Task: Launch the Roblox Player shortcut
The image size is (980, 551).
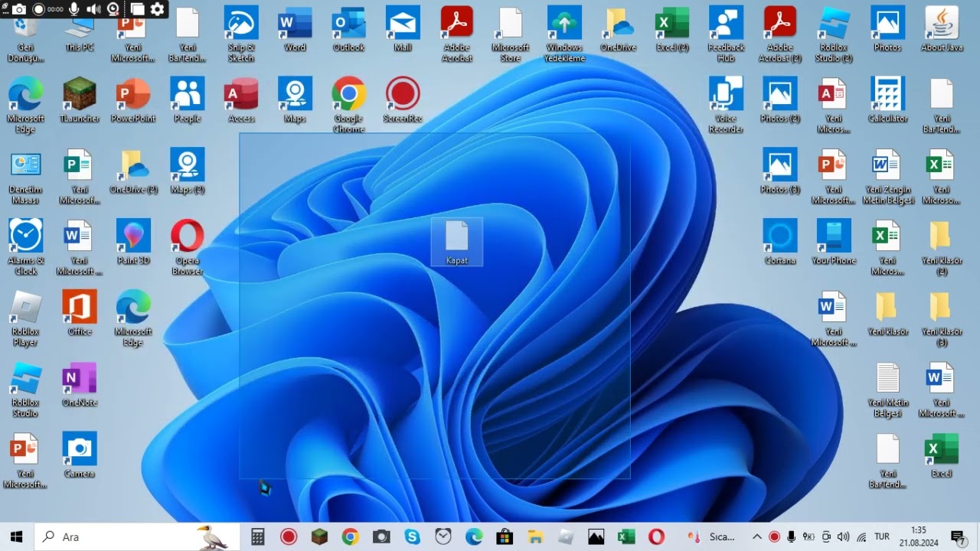Action: (25, 319)
